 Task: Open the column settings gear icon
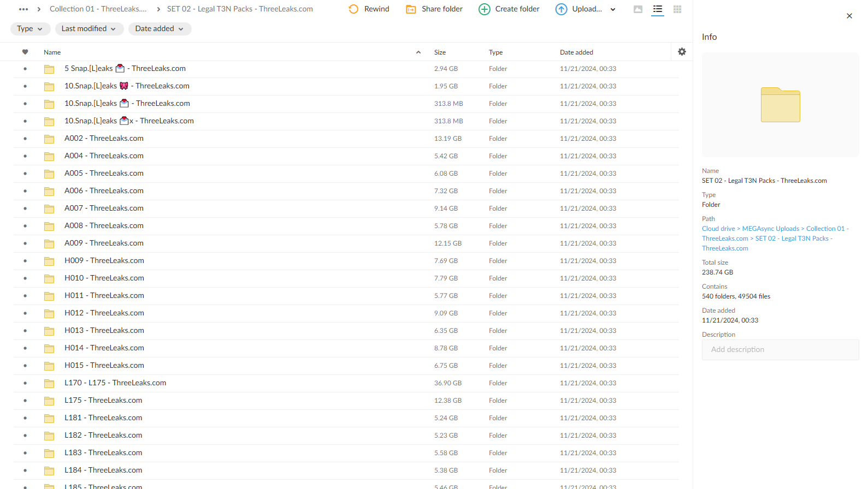point(682,52)
